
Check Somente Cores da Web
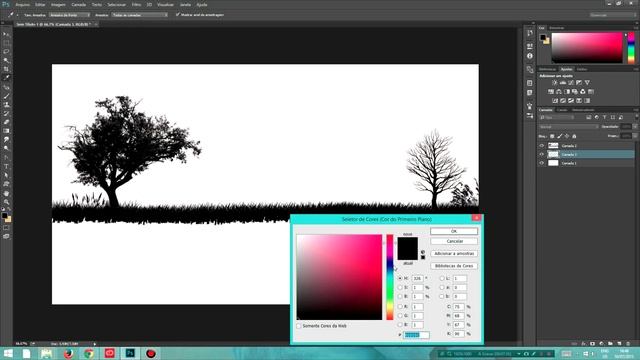coord(299,326)
